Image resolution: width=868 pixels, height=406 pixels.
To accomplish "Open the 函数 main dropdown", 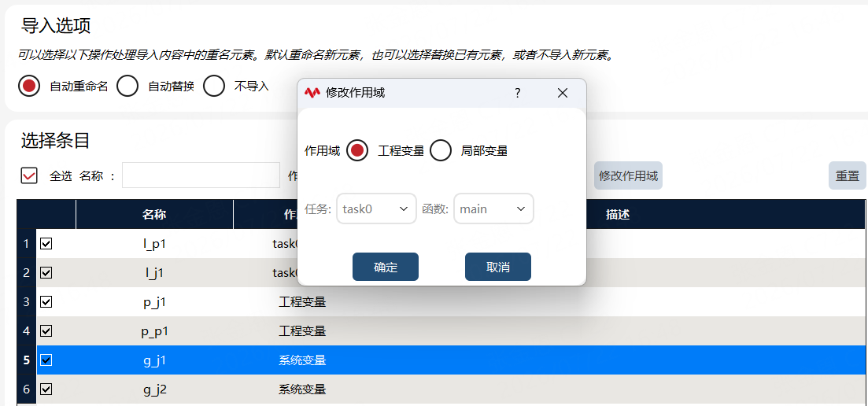I will point(493,209).
